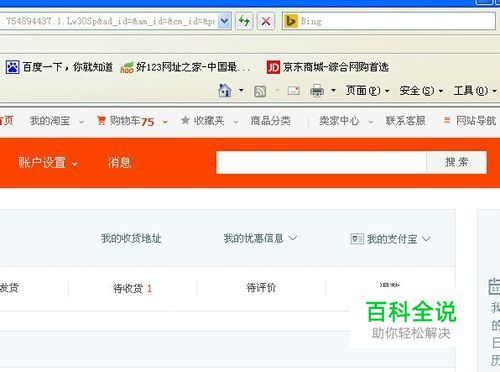Click the calendar icon in right sidebar

point(494,287)
